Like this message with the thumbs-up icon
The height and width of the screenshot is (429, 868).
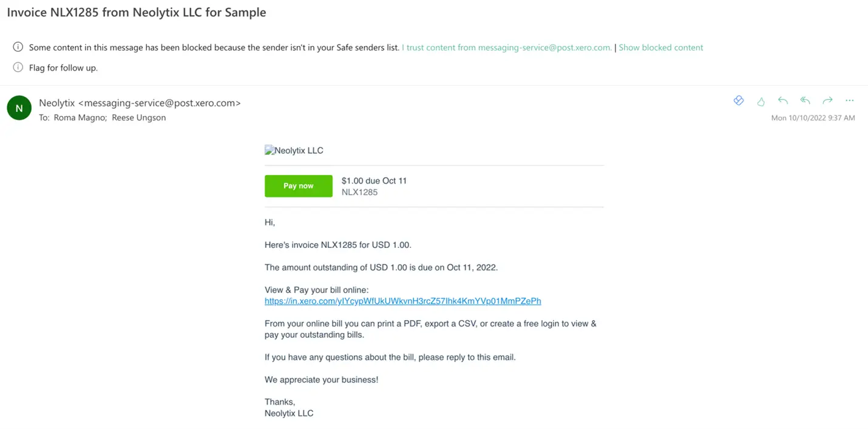[761, 101]
